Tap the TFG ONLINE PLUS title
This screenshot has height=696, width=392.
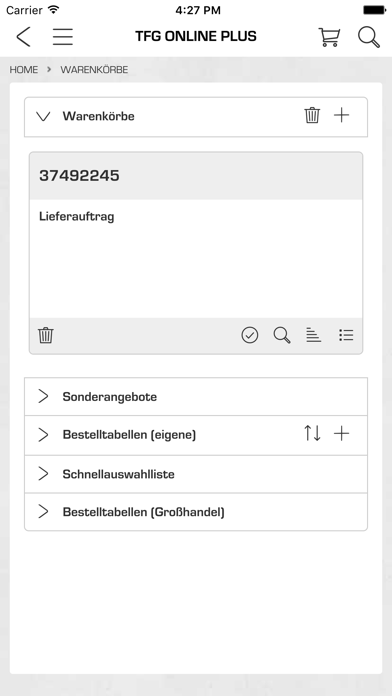click(196, 36)
